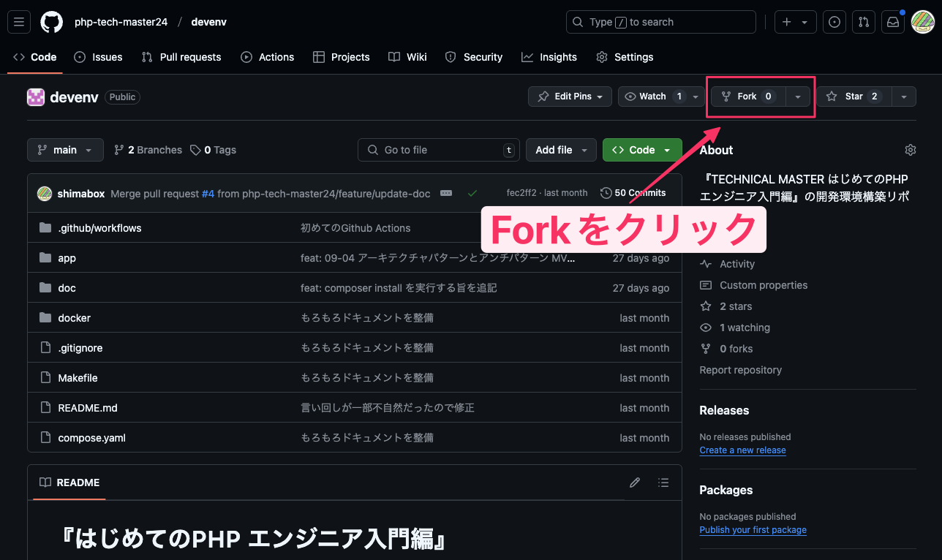Open the doc folder
The image size is (942, 560).
(67, 288)
